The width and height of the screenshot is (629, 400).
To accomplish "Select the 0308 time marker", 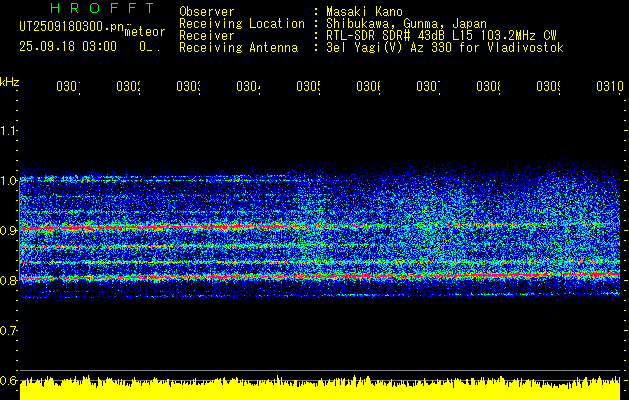I will pyautogui.click(x=489, y=86).
